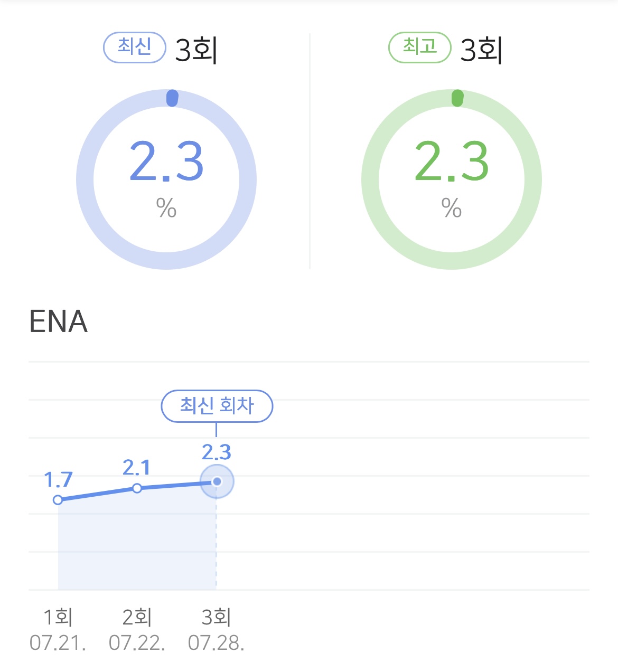The height and width of the screenshot is (672, 618).
Task: Select the highlighted episode 3 data point
Action: point(217,481)
